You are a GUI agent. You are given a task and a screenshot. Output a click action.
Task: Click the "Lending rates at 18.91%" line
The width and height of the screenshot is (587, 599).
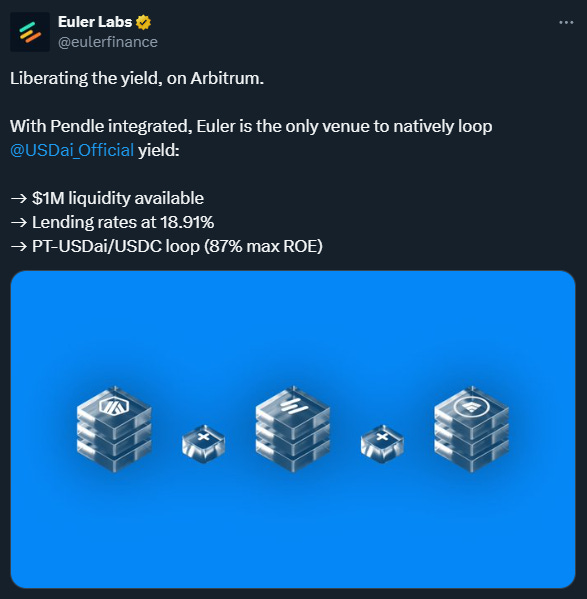[x=123, y=222]
